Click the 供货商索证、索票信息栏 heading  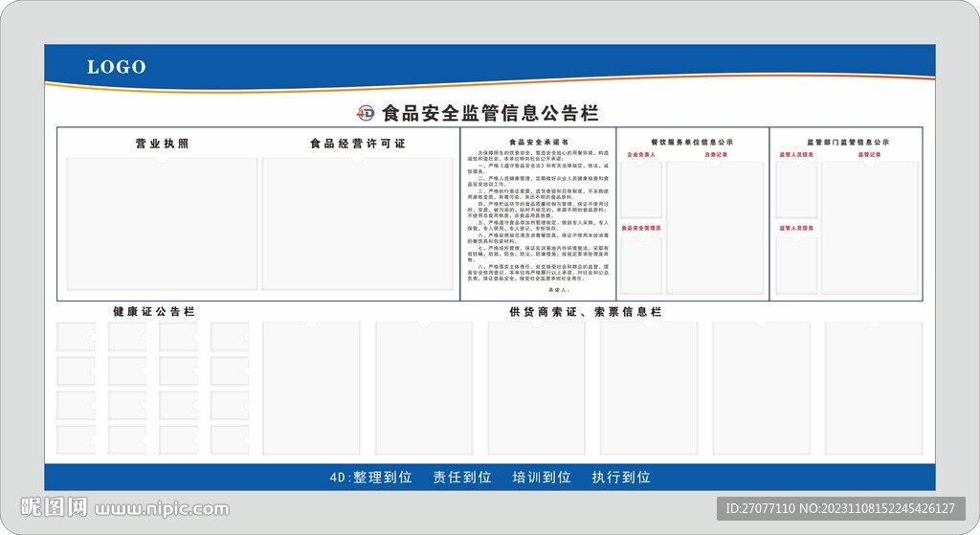(x=585, y=312)
